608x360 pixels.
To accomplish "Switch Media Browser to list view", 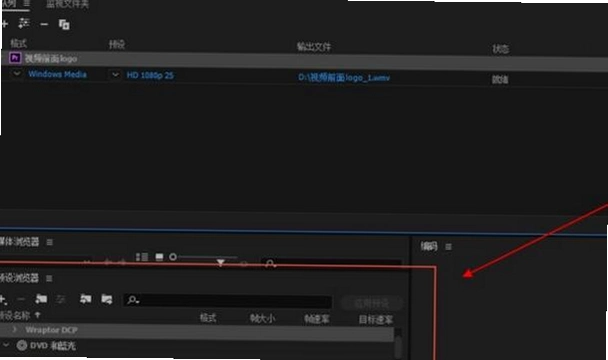I will [x=142, y=257].
